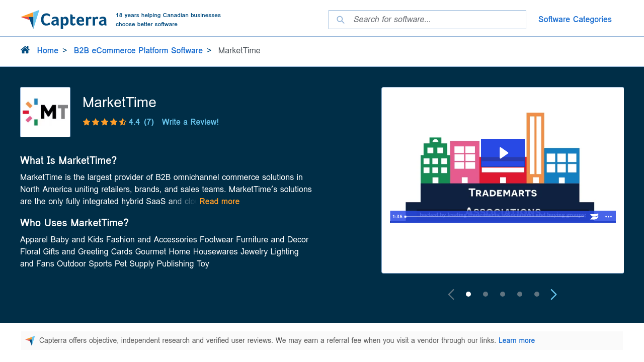Click the 1:35 video time label
This screenshot has width=644, height=362.
(397, 217)
